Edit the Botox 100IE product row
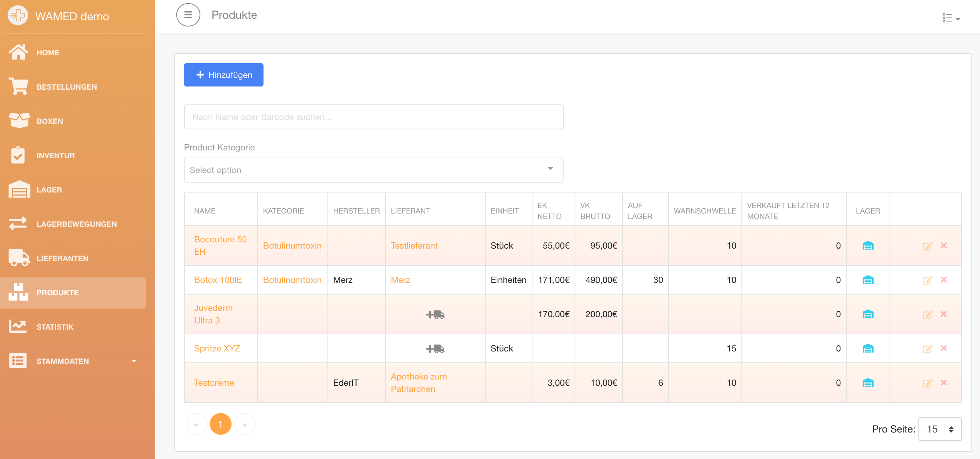The height and width of the screenshot is (459, 980). pos(927,280)
